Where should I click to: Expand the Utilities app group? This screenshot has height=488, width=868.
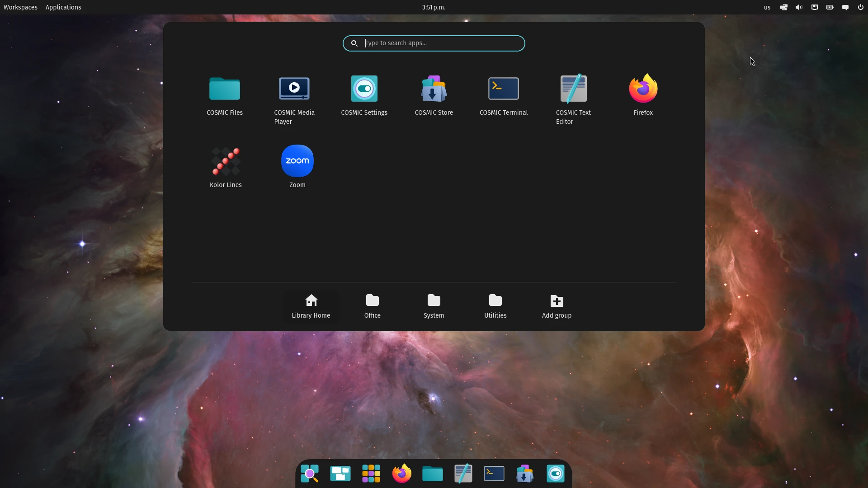point(495,305)
